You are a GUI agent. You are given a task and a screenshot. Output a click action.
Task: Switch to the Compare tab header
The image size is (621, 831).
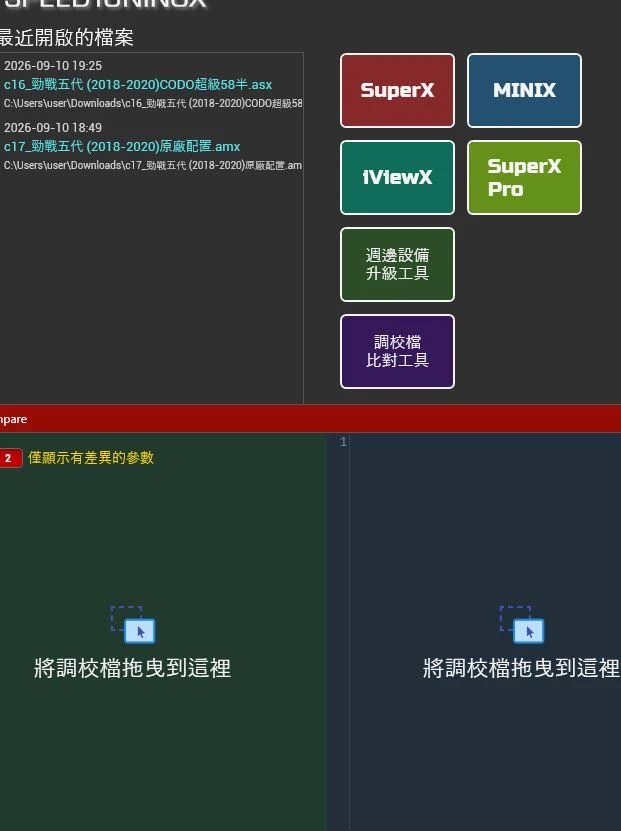pos(13,419)
